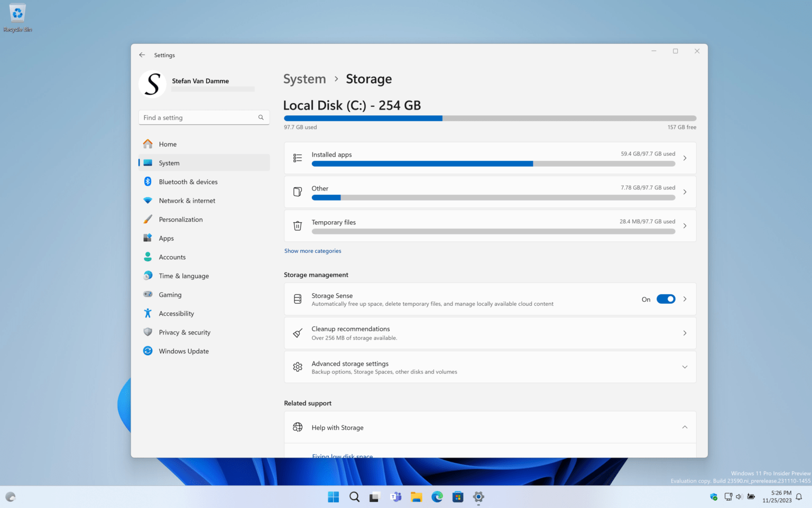The height and width of the screenshot is (508, 812).
Task: Turn off the Storage Sense toggle
Action: (666, 298)
